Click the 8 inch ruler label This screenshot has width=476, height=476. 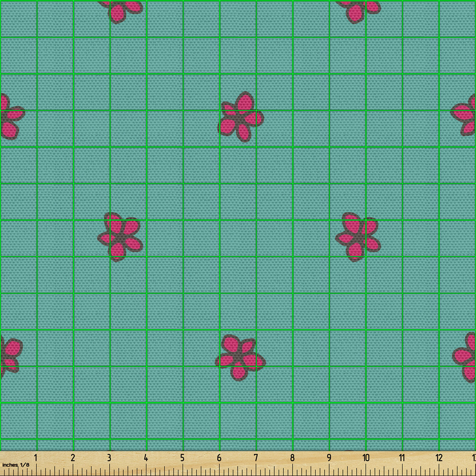point(292,458)
